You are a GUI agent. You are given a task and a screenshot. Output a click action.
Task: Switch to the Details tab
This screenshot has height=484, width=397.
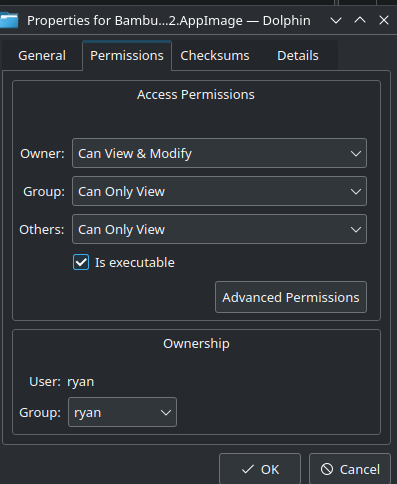(298, 56)
